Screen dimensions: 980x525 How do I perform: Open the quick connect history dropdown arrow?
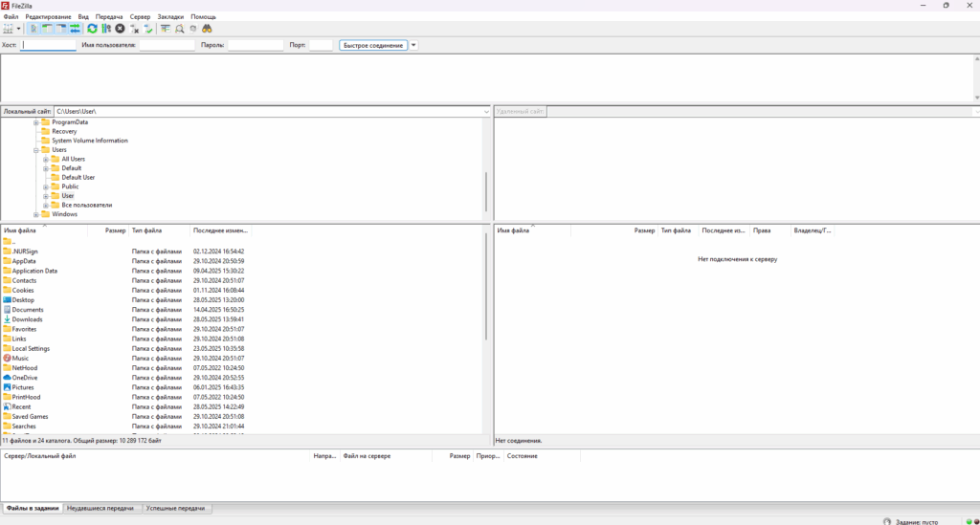click(413, 45)
